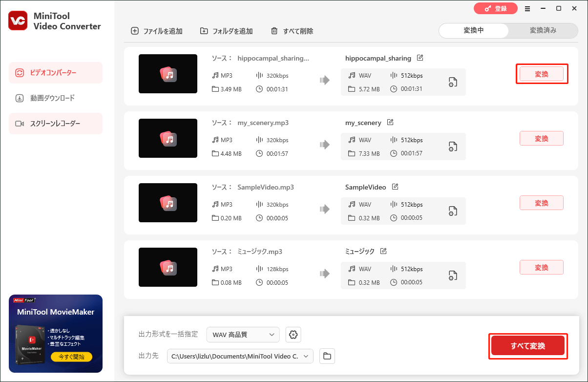Convert ミュージック with 変換 button
The width and height of the screenshot is (588, 382).
[542, 267]
